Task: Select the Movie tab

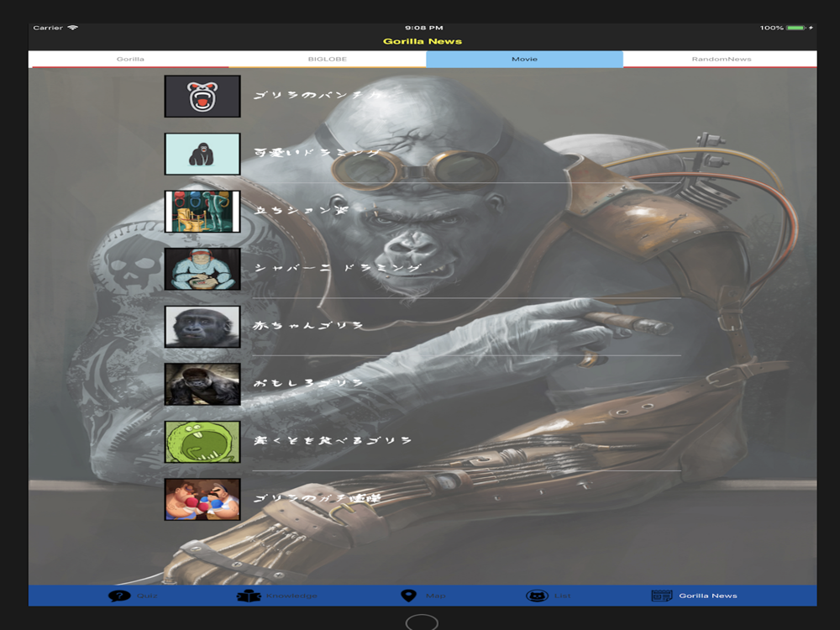Action: click(524, 59)
